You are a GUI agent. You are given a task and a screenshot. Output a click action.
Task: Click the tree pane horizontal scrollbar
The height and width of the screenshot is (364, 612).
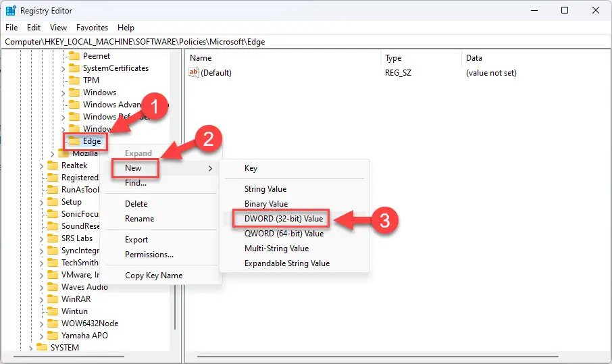click(69, 357)
